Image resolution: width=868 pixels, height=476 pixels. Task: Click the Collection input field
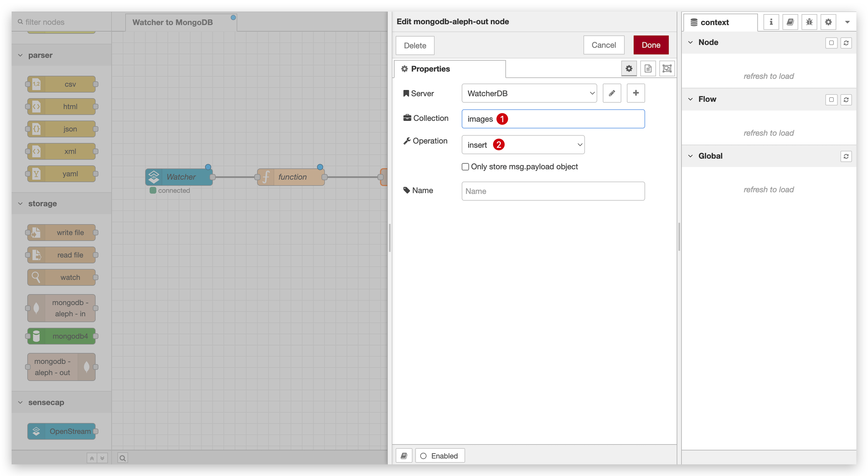click(x=553, y=119)
